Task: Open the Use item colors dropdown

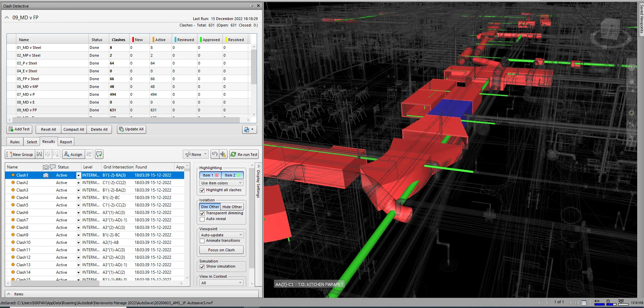Action: pyautogui.click(x=221, y=183)
